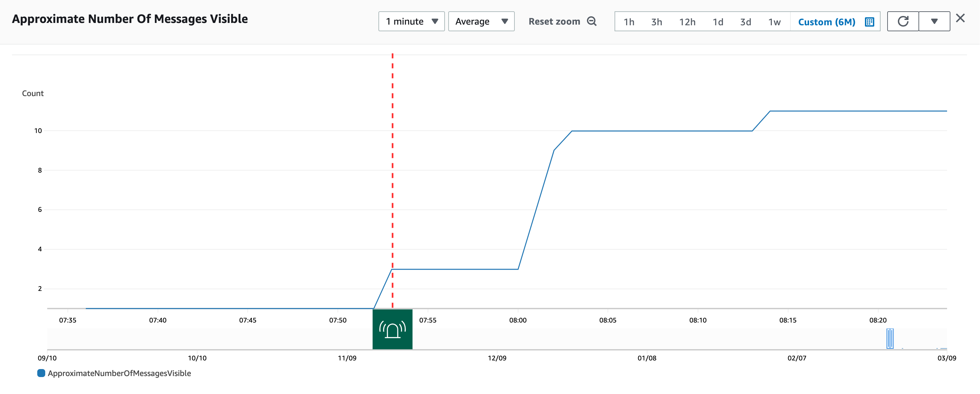This screenshot has width=980, height=394.
Task: Refresh the graph
Action: point(903,21)
